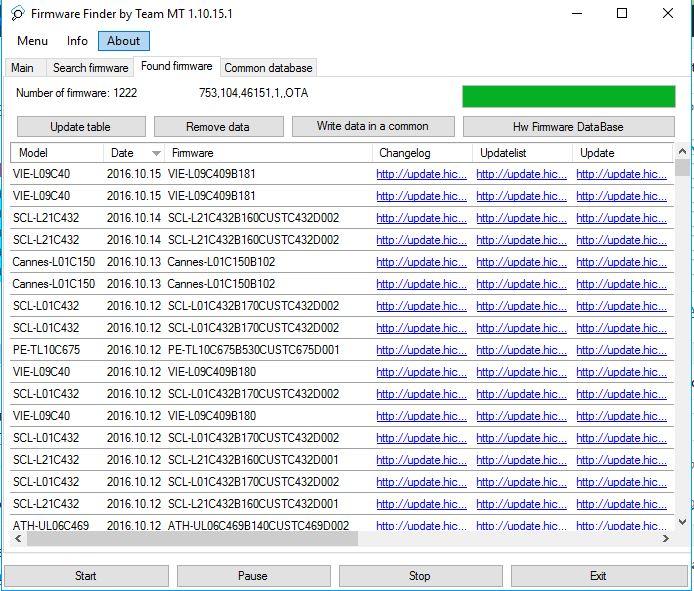Open the Menu menu
694x591 pixels.
coord(32,41)
